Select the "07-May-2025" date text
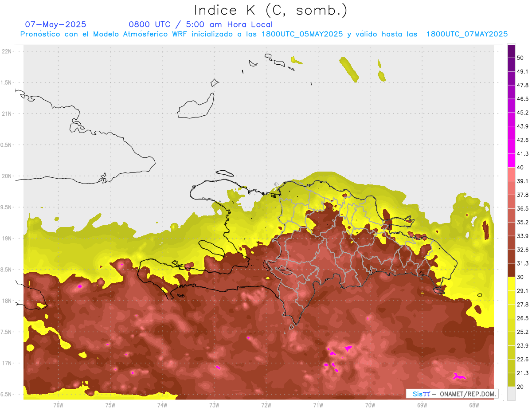The image size is (532, 411). pyautogui.click(x=55, y=24)
